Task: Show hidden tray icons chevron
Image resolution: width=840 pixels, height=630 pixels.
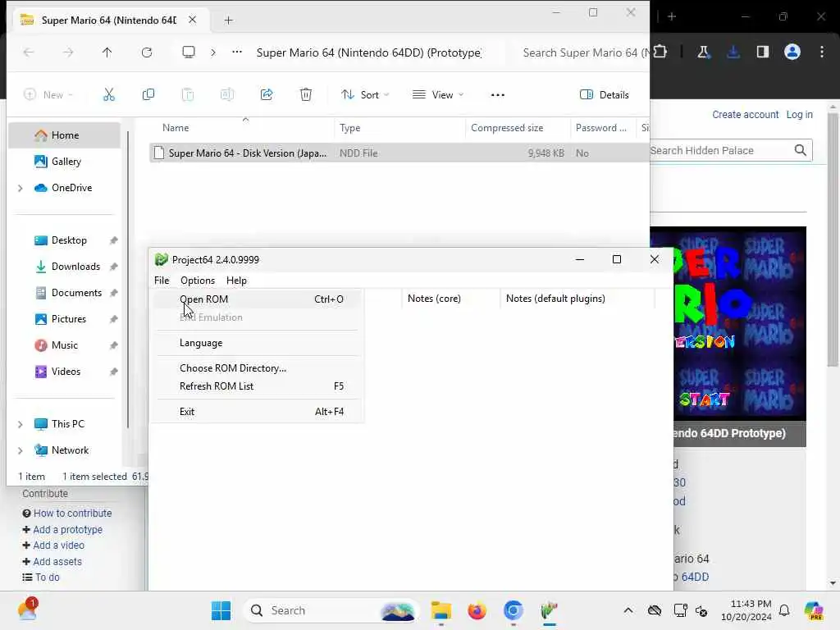Action: tap(628, 610)
